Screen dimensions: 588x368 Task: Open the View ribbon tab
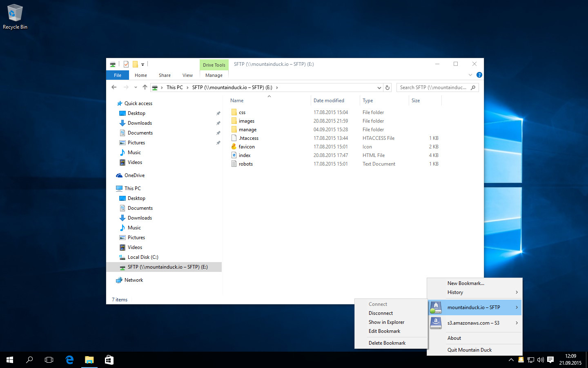(x=187, y=75)
